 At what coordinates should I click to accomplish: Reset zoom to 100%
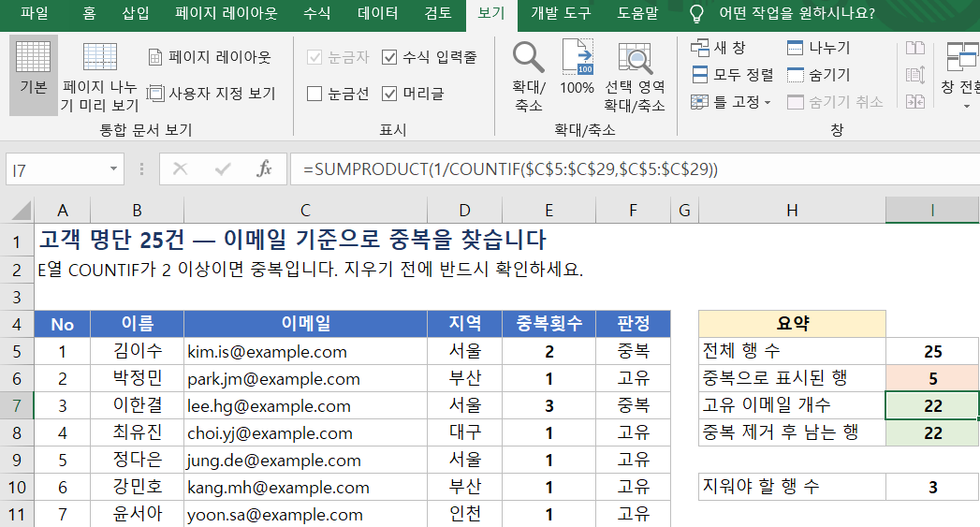[x=577, y=67]
